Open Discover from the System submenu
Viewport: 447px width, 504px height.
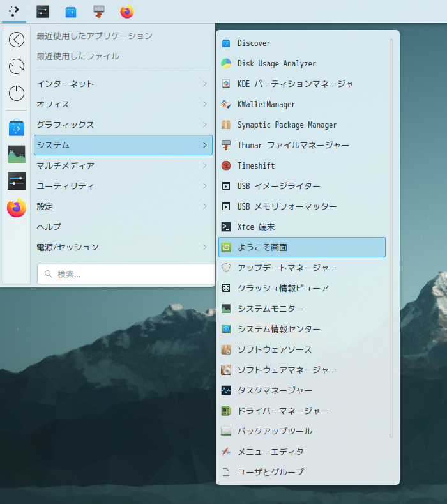pyautogui.click(x=302, y=43)
